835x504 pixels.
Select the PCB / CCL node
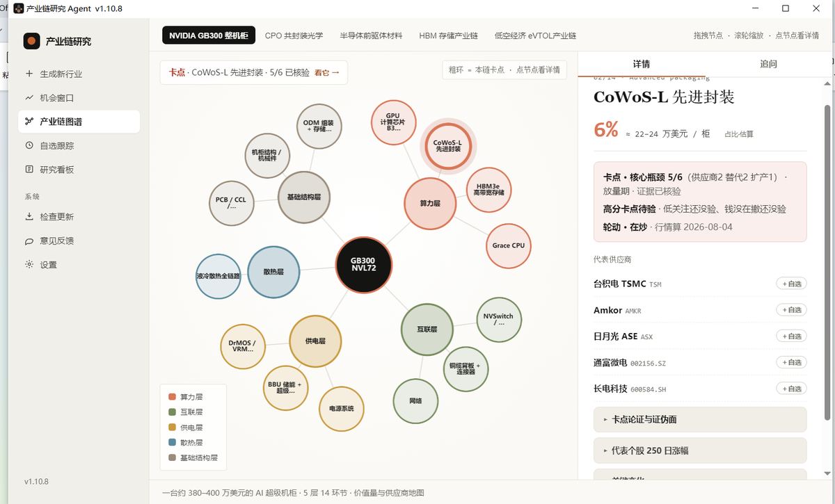coord(232,203)
